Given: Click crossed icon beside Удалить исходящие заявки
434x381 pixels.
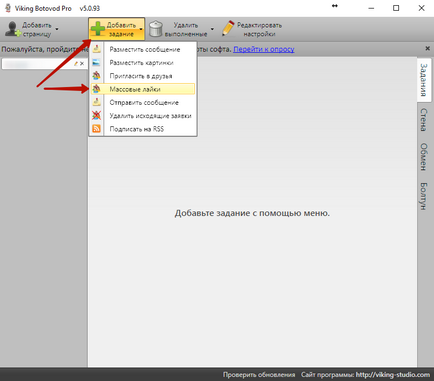Looking at the screenshot, I should [x=97, y=116].
